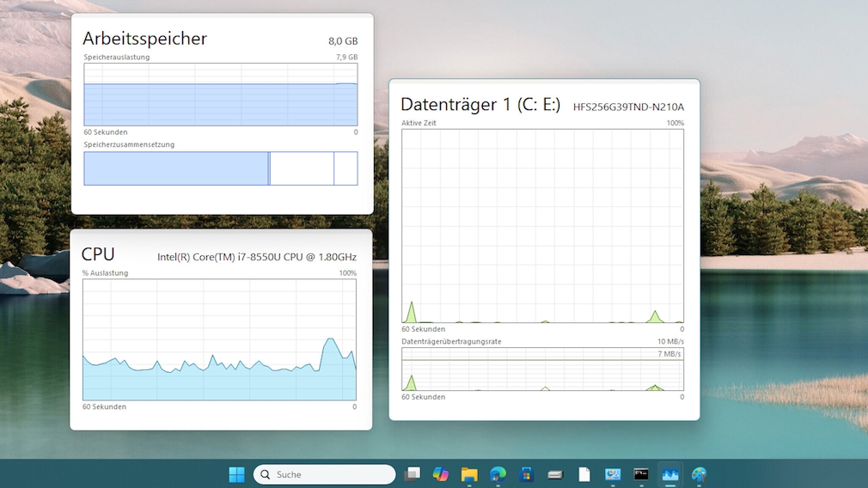This screenshot has width=868, height=488.
Task: Open the monitor-shaped app in taskbar
Action: [613, 474]
